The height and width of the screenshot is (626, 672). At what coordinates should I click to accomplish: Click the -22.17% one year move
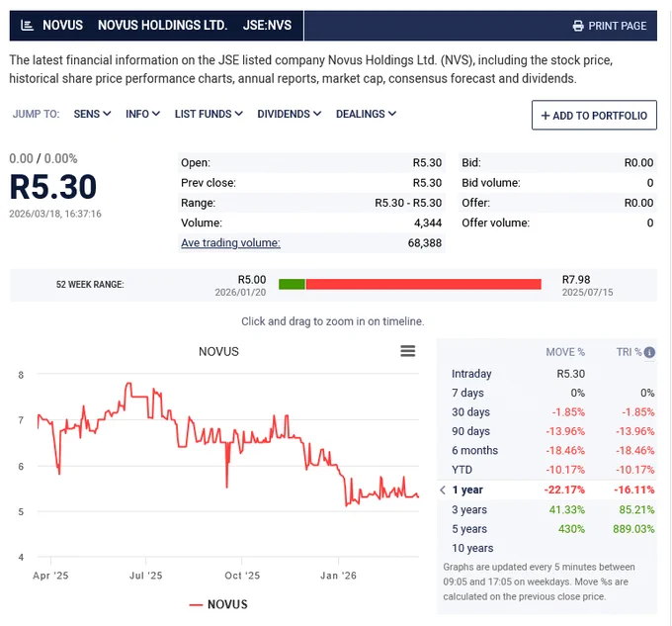(564, 490)
